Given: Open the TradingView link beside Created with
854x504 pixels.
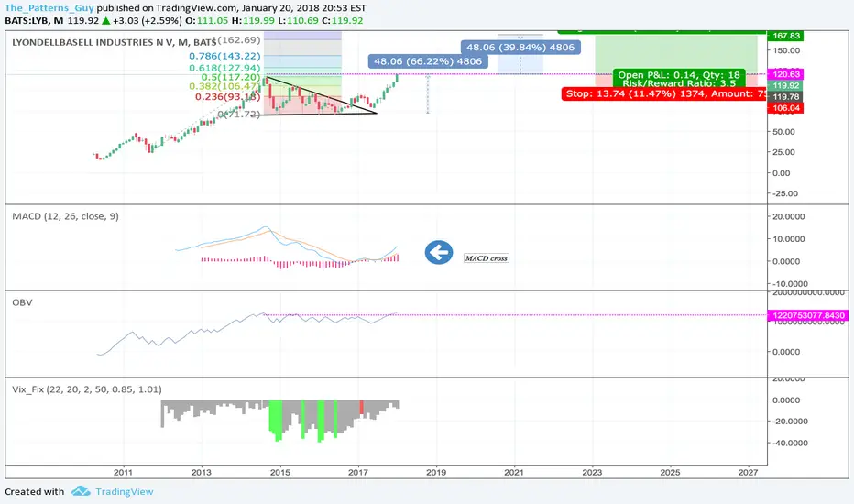Looking at the screenshot, I should [125, 491].
